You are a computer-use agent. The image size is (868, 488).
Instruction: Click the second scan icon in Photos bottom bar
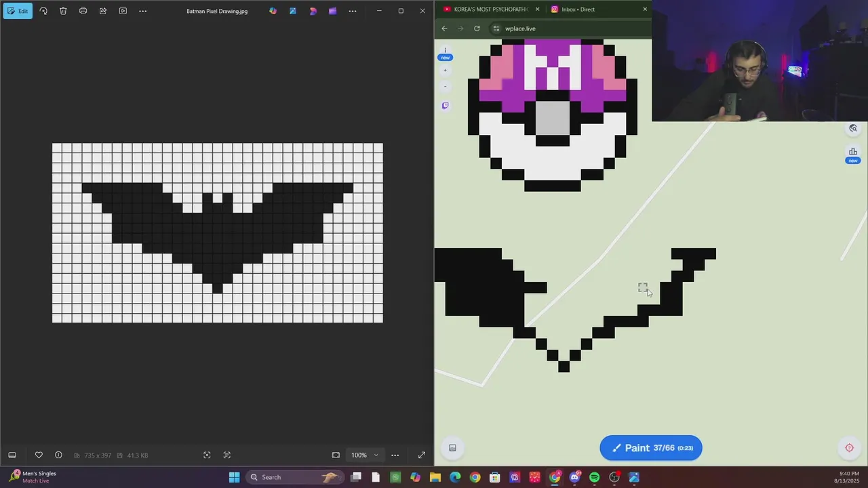[x=226, y=455]
